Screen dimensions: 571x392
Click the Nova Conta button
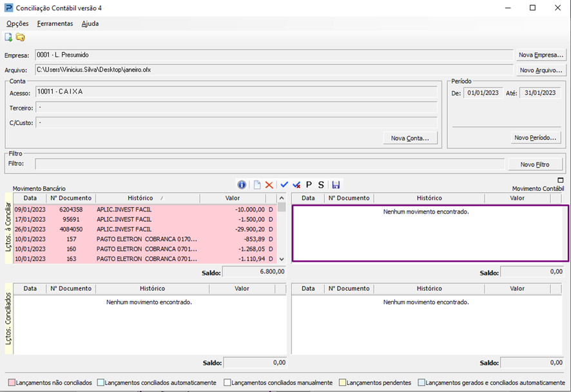pyautogui.click(x=410, y=138)
